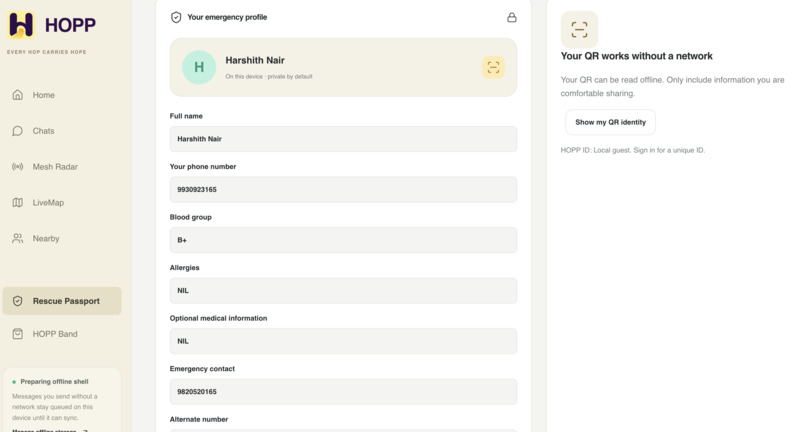Click the 'Your QR can be read offline' description

click(x=672, y=86)
